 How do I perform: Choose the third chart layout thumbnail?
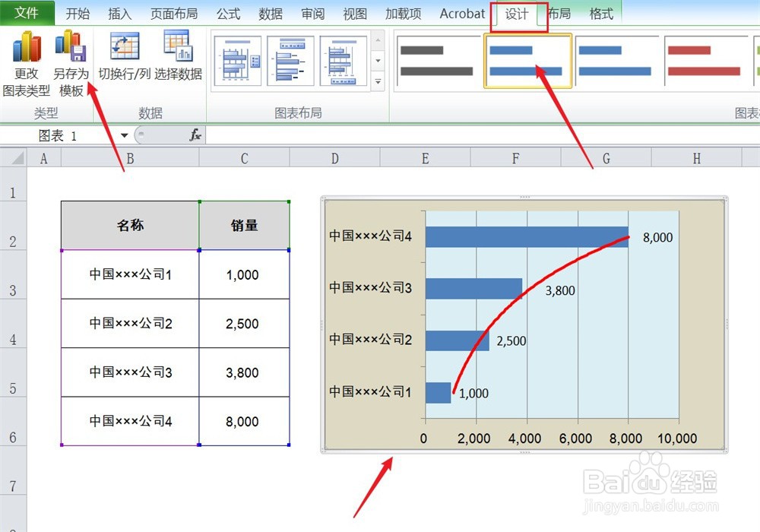pyautogui.click(x=344, y=61)
